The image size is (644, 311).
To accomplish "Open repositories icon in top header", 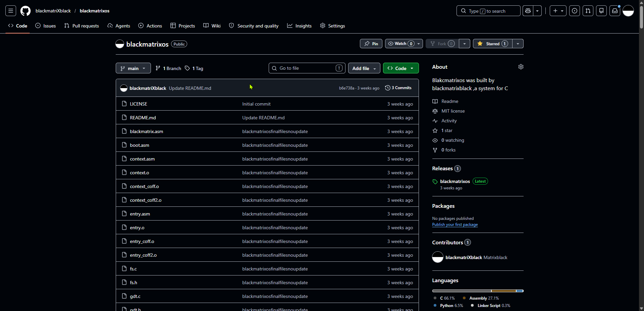I will click(601, 11).
